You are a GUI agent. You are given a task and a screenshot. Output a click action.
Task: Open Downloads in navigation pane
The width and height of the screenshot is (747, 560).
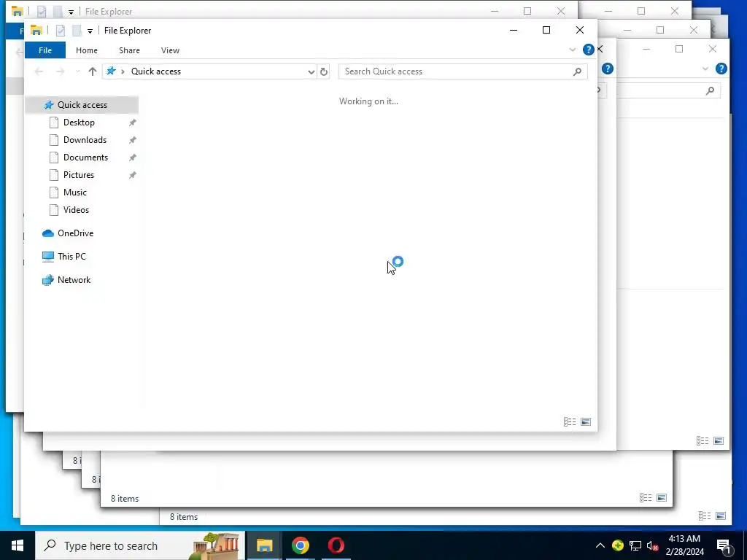85,140
